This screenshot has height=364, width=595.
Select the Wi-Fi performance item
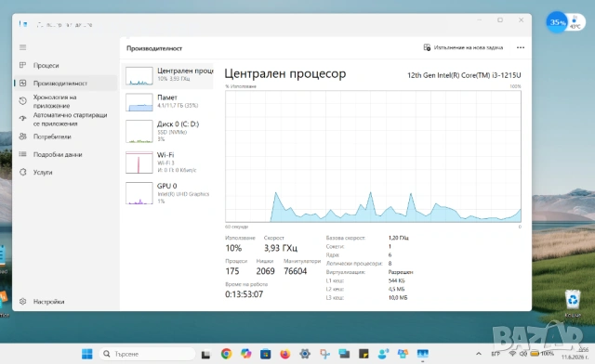point(167,162)
